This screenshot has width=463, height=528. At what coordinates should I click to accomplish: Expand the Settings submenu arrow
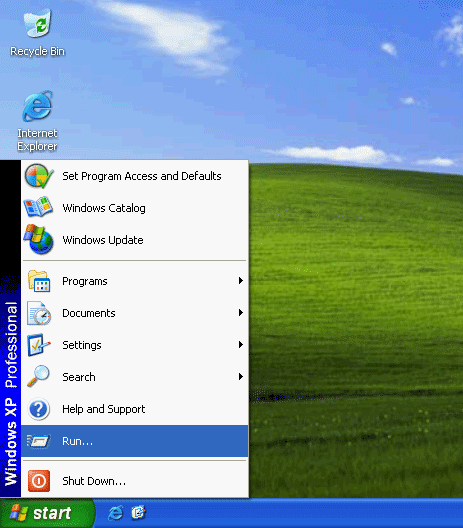[x=240, y=344]
